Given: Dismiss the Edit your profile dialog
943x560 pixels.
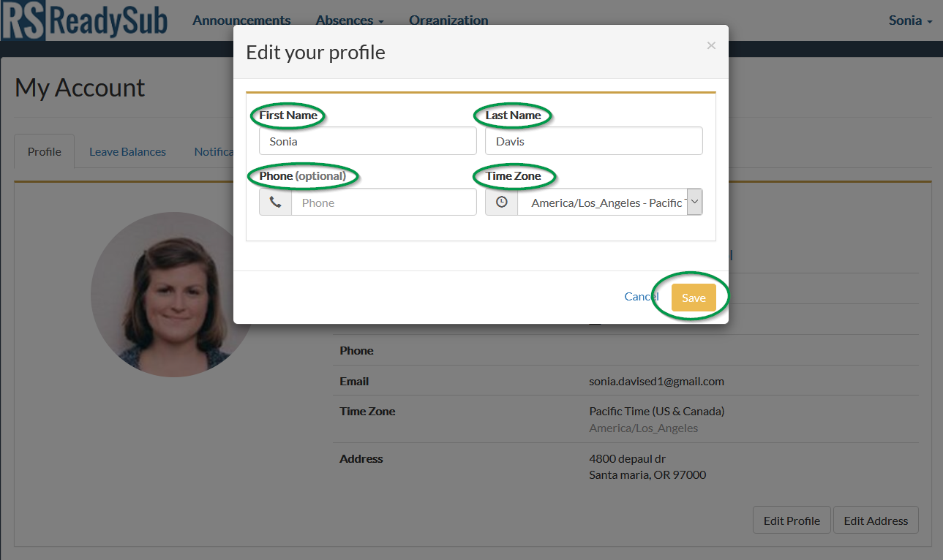Looking at the screenshot, I should point(710,45).
